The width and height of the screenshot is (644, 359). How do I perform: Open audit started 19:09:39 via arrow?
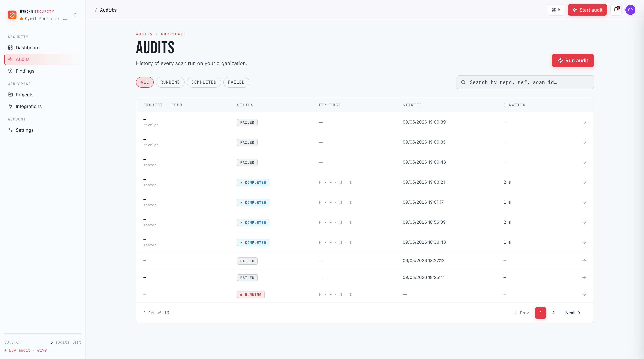coord(584,122)
